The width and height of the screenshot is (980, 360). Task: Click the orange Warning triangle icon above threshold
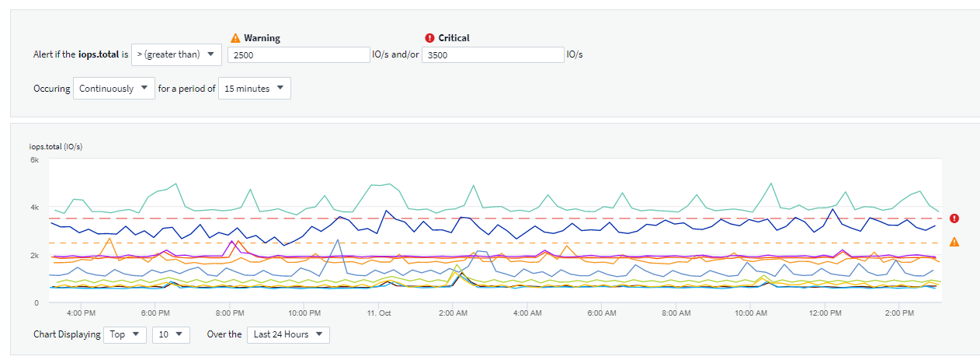click(236, 37)
